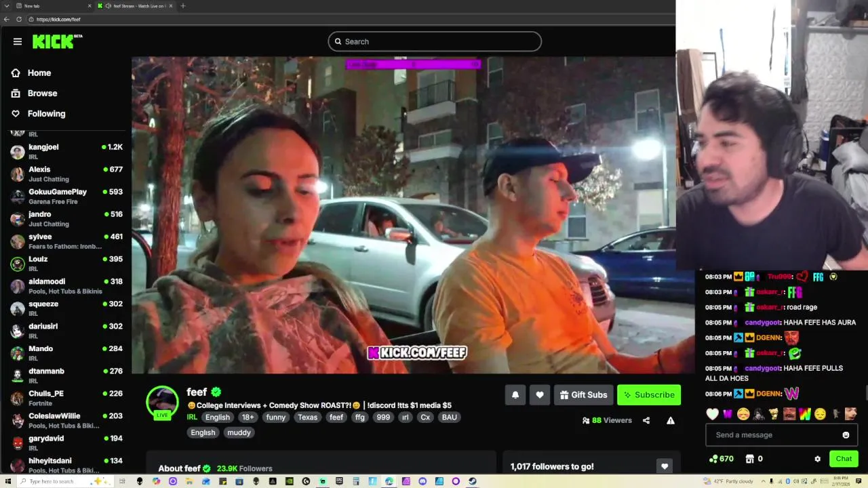Viewport: 868px width, 488px height.
Task: Click DGENN username at 08:06 PM
Action: coord(769,394)
